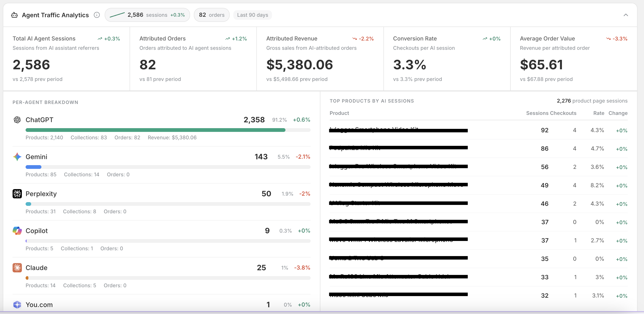Click the Gemini agent name

(36, 157)
